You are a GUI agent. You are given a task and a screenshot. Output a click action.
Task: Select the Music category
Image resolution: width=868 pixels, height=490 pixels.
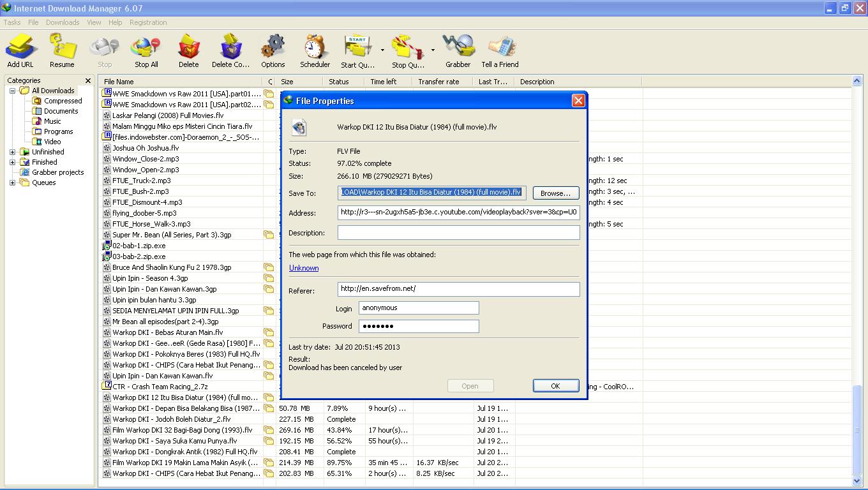[52, 121]
